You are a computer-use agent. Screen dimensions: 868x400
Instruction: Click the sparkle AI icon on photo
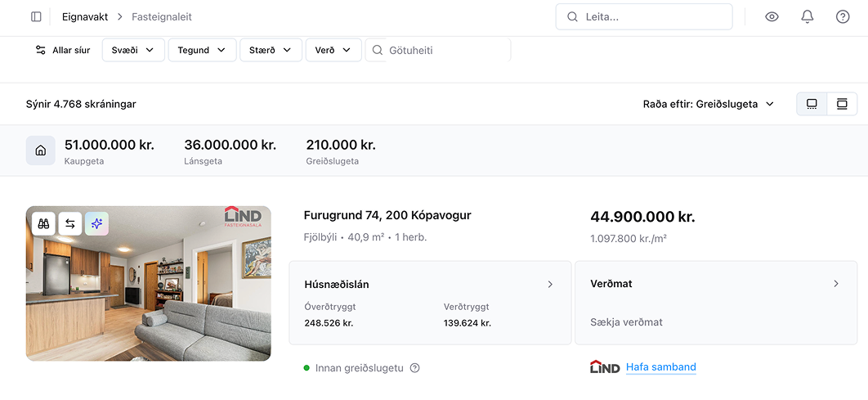click(x=96, y=223)
